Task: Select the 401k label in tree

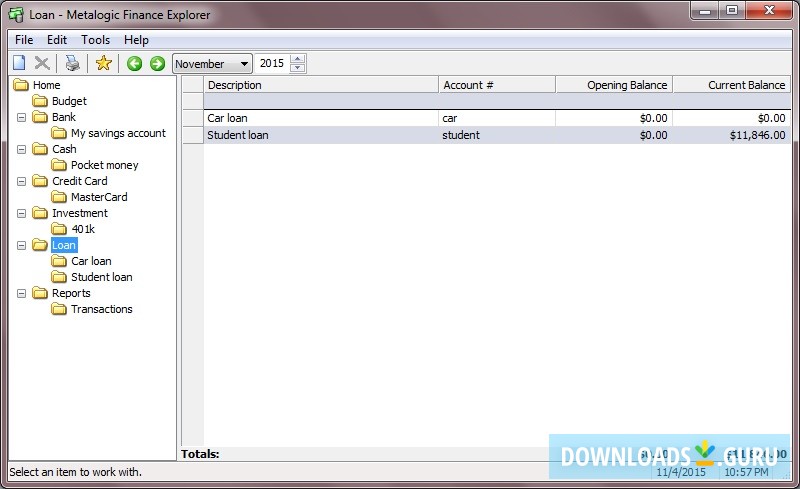Action: (x=83, y=229)
